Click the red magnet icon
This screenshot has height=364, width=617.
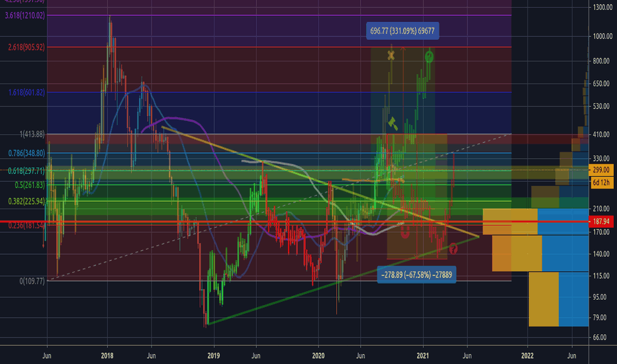(405, 232)
